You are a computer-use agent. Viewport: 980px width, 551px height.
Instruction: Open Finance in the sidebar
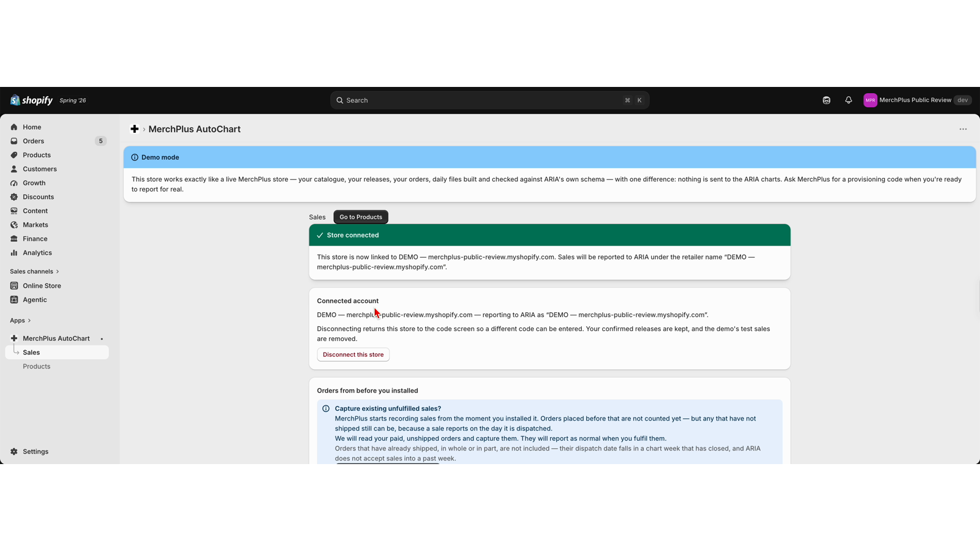(x=57, y=239)
